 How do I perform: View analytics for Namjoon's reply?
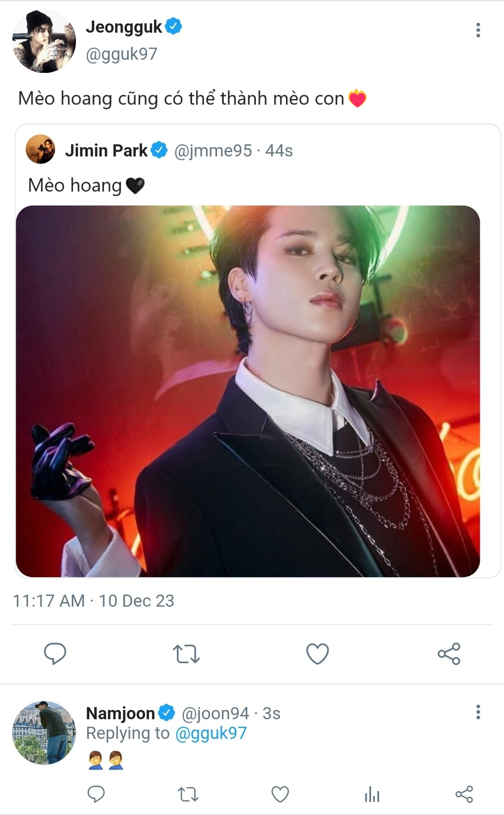tap(372, 794)
